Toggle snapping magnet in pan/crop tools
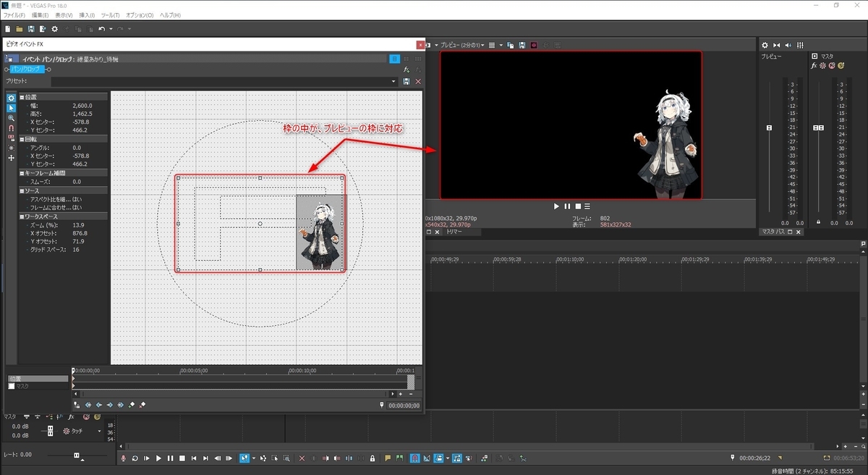868x475 pixels. click(12, 127)
